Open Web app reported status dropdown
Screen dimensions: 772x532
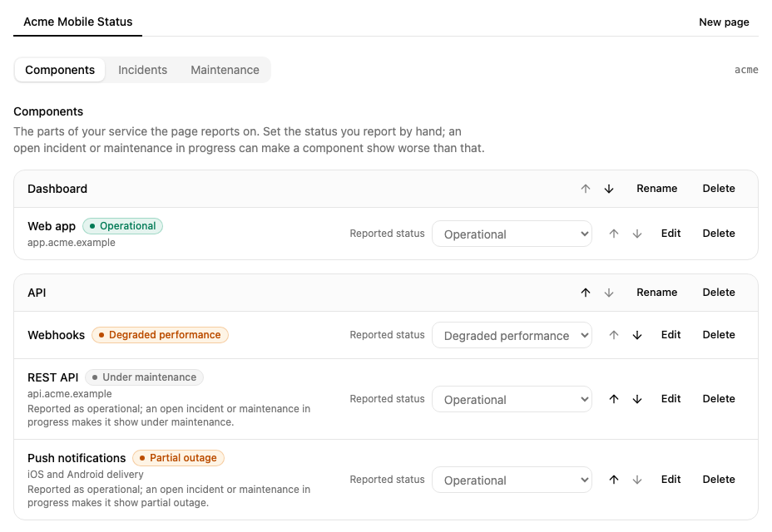512,234
